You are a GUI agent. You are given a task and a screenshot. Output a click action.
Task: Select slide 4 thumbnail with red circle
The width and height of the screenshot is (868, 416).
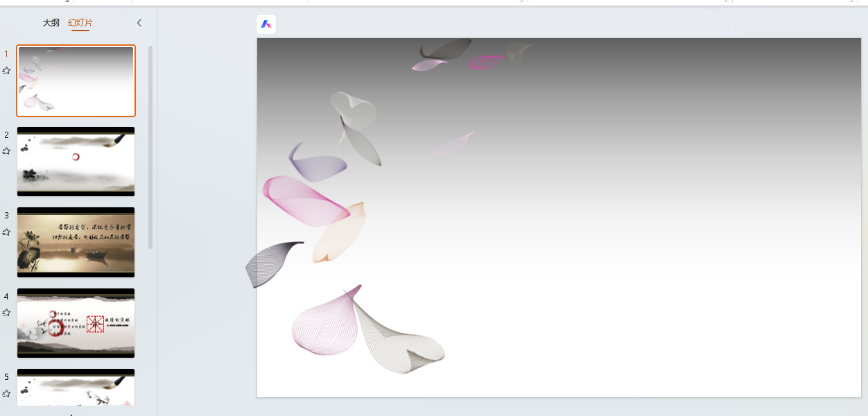[76, 323]
